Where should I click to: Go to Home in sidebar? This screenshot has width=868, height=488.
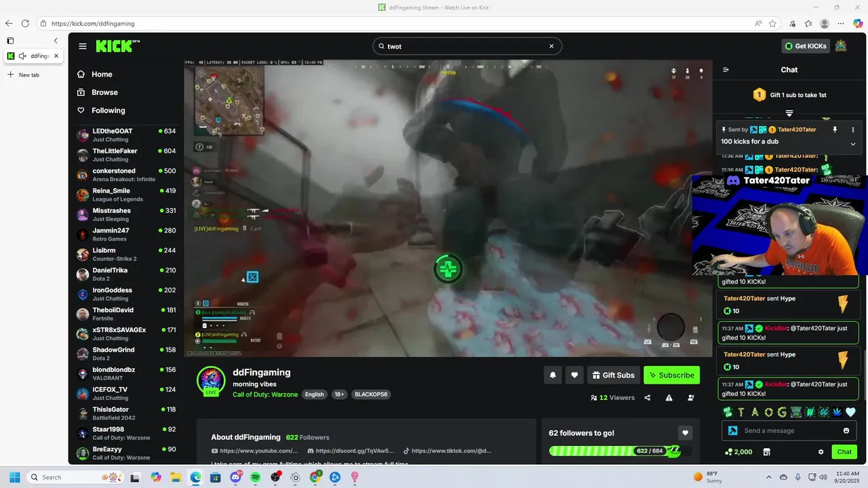pos(102,75)
